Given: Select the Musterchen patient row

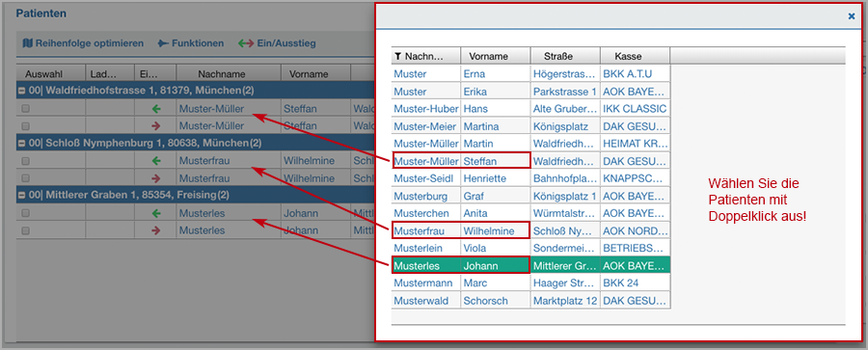Looking at the screenshot, I should point(530,213).
